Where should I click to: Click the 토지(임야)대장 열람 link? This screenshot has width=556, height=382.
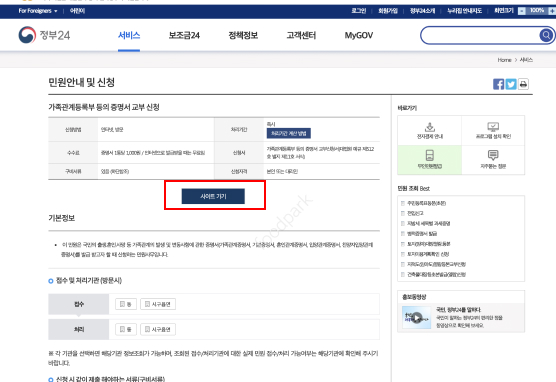428,244
